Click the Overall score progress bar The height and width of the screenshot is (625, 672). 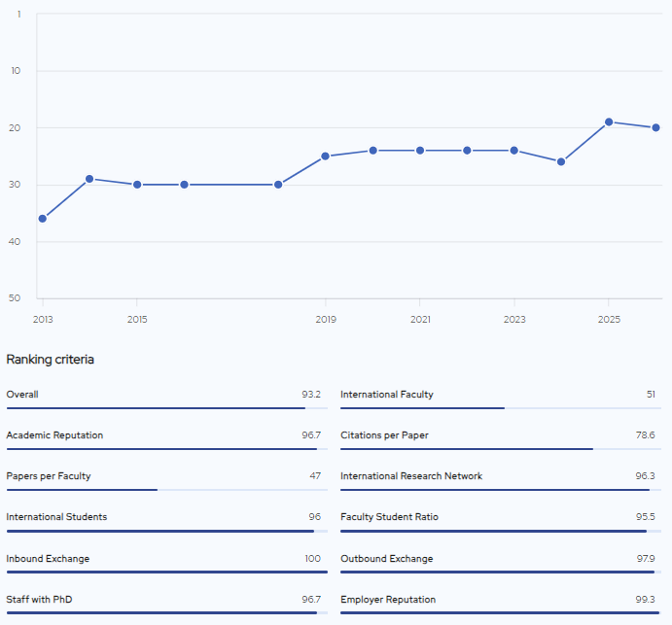click(x=166, y=408)
